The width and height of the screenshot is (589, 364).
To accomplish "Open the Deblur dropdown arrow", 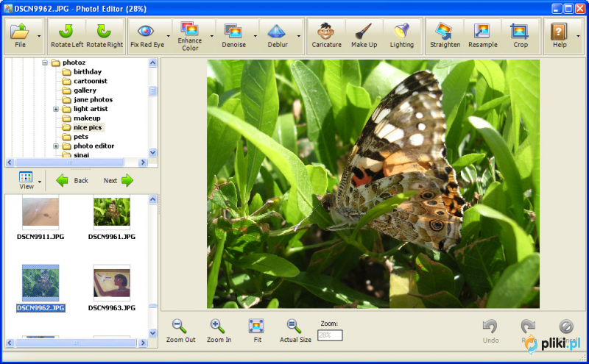I will tap(299, 36).
